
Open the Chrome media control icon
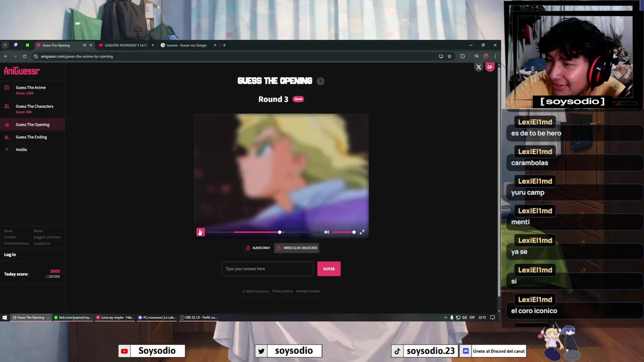pyautogui.click(x=476, y=56)
